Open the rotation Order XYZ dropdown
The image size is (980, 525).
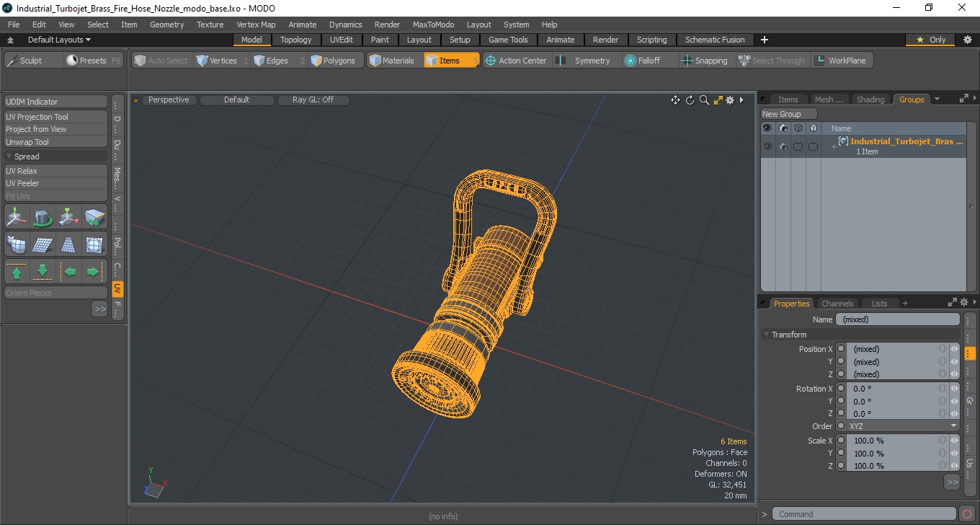point(903,426)
